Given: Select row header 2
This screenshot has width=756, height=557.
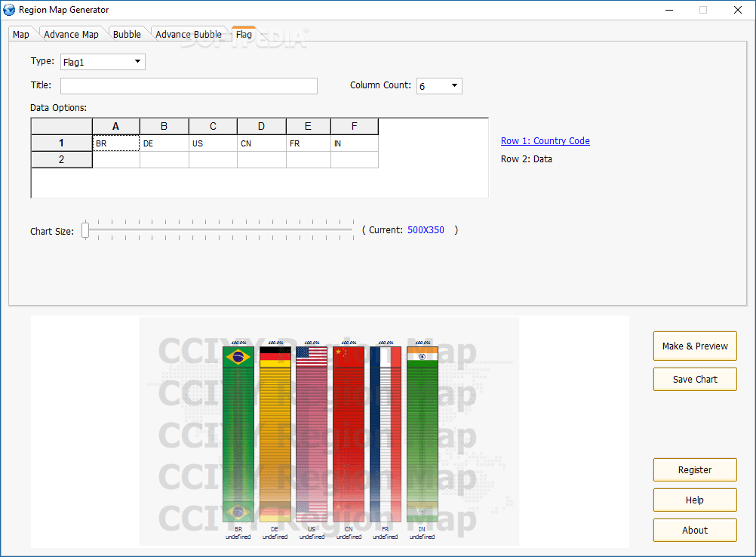Looking at the screenshot, I should [62, 159].
